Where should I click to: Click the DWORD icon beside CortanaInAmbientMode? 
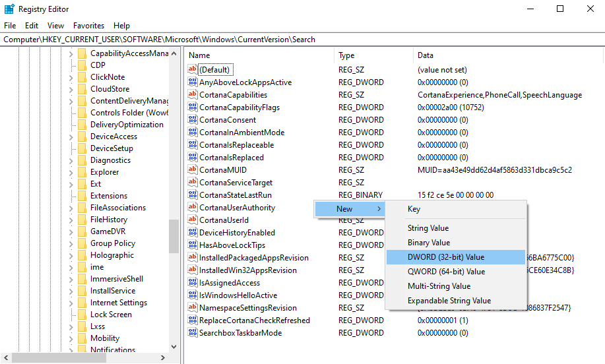click(x=192, y=132)
